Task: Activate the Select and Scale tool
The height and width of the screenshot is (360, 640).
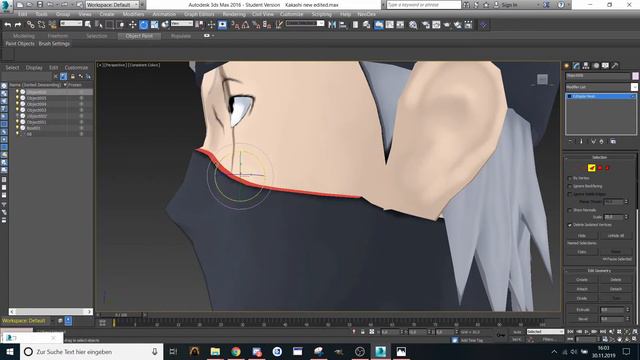Action: click(154, 25)
